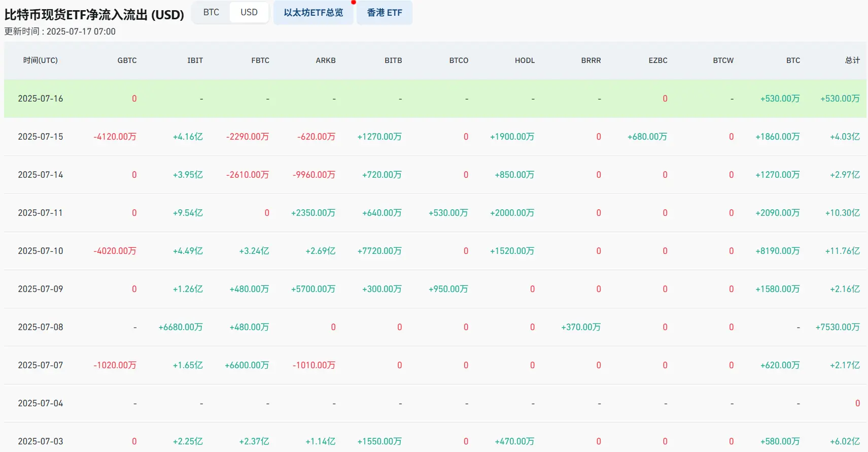The image size is (868, 452).
Task: Click the +1900.00万 HODL value
Action: pos(512,137)
